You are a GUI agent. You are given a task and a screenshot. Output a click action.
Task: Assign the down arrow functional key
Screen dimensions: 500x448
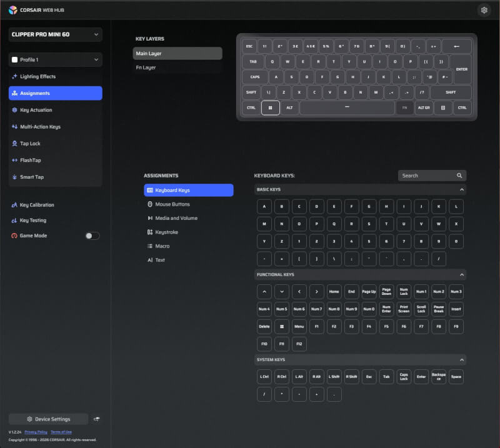[x=282, y=291]
